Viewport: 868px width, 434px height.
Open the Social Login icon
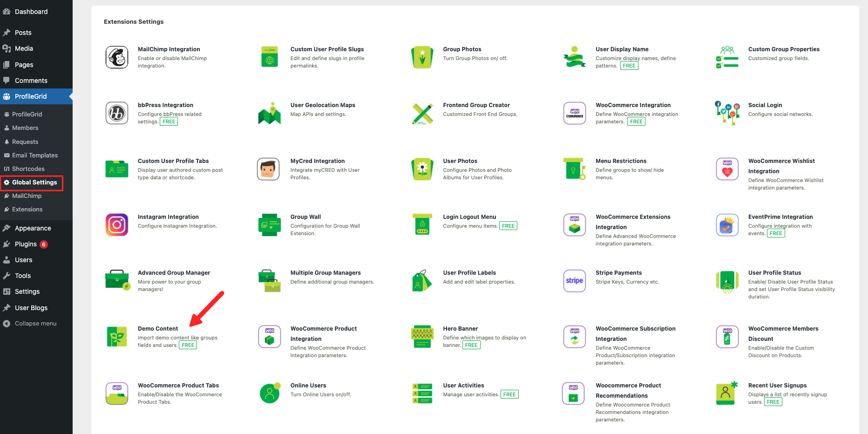(x=727, y=113)
